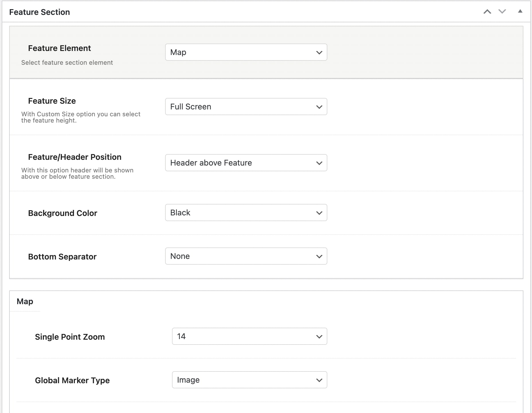The width and height of the screenshot is (532, 413).
Task: Expand the Header above Feature dropdown
Action: click(246, 163)
